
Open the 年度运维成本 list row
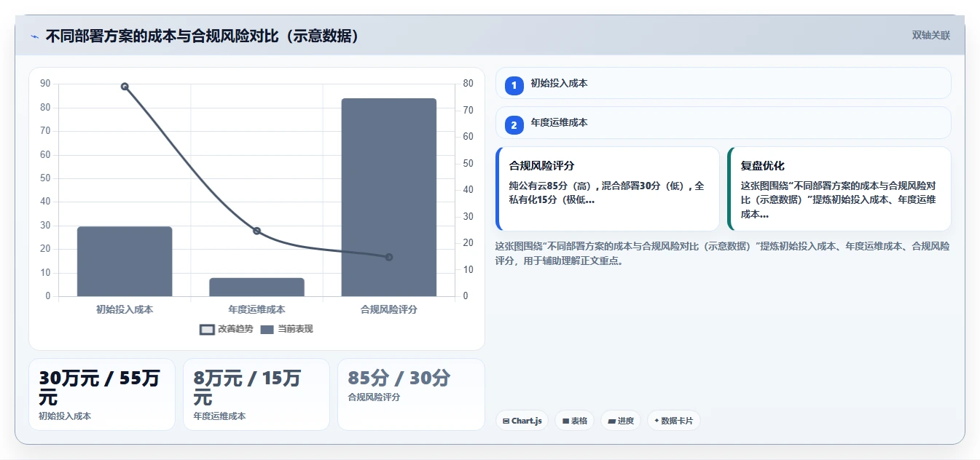click(x=724, y=123)
